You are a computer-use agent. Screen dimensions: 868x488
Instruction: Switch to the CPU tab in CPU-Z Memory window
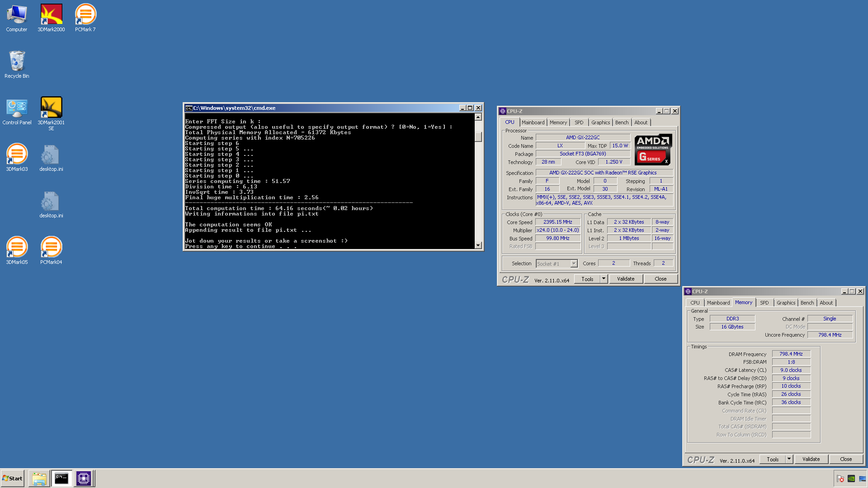(695, 303)
